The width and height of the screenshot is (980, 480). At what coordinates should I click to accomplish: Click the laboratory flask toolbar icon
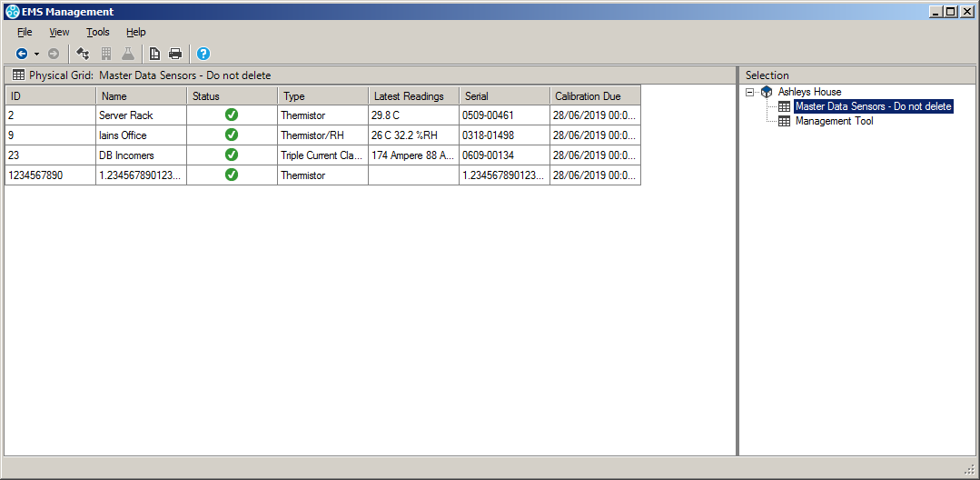click(128, 54)
